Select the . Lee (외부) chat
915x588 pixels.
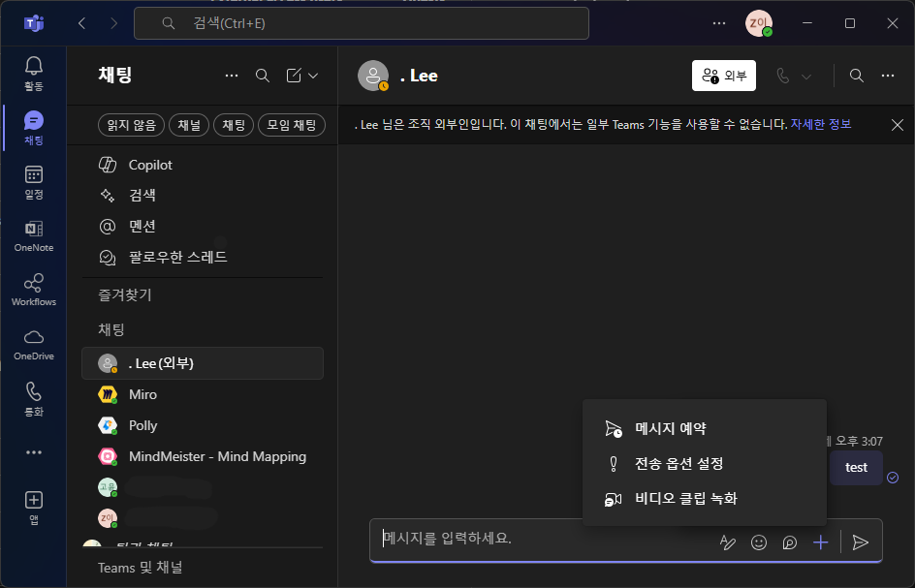(203, 363)
